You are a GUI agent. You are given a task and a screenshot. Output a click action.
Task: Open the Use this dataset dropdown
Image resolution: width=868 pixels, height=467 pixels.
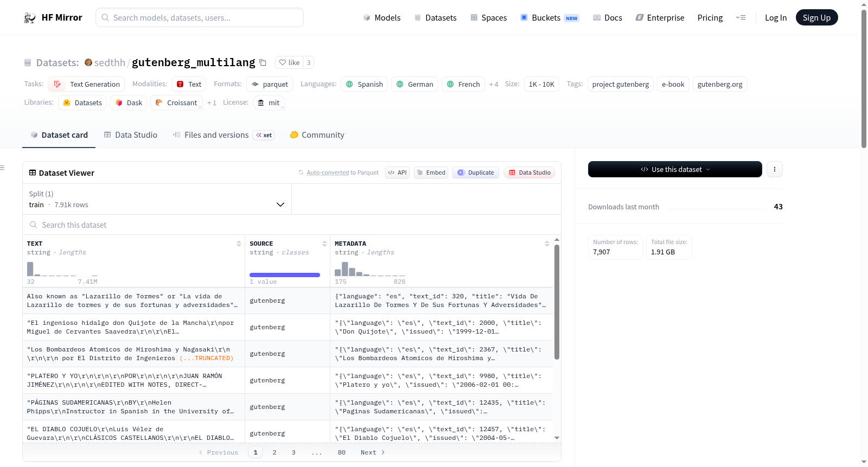tap(675, 169)
